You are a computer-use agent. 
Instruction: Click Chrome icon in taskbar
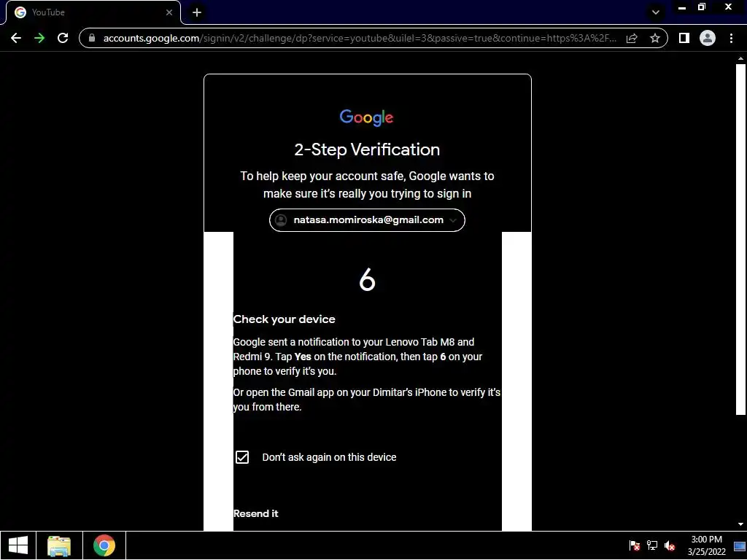[104, 545]
